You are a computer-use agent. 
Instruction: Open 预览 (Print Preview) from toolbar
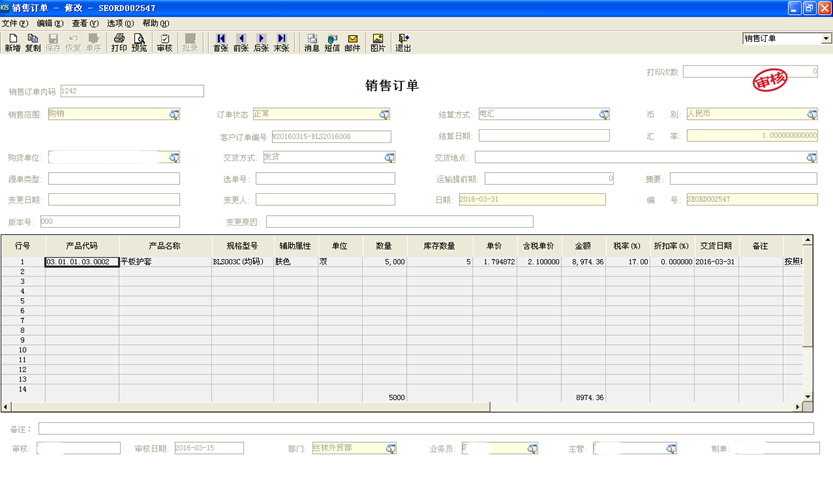coord(139,42)
